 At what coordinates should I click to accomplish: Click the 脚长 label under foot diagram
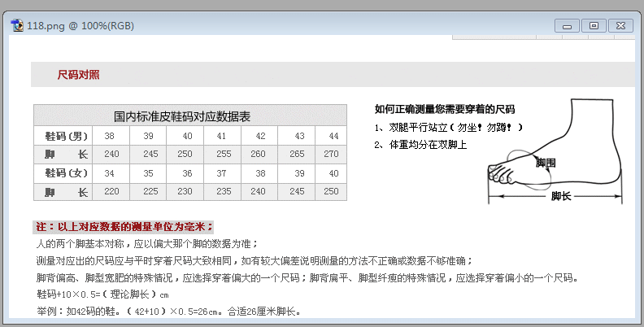click(x=561, y=196)
